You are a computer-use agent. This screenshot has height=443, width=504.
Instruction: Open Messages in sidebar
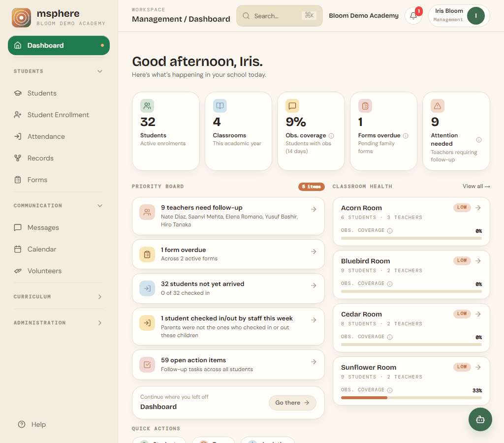tap(59, 227)
